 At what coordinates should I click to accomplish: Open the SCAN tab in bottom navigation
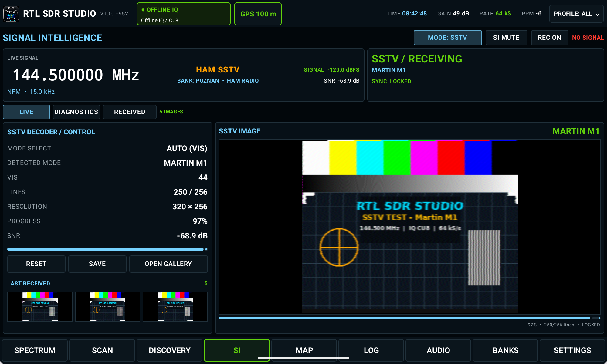[x=102, y=350]
